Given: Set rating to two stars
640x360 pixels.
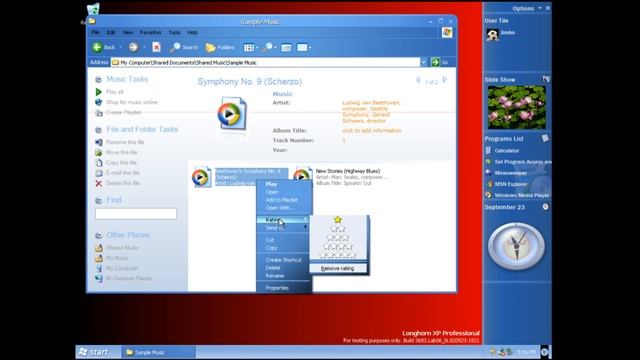Looking at the screenshot, I should click(x=338, y=229).
